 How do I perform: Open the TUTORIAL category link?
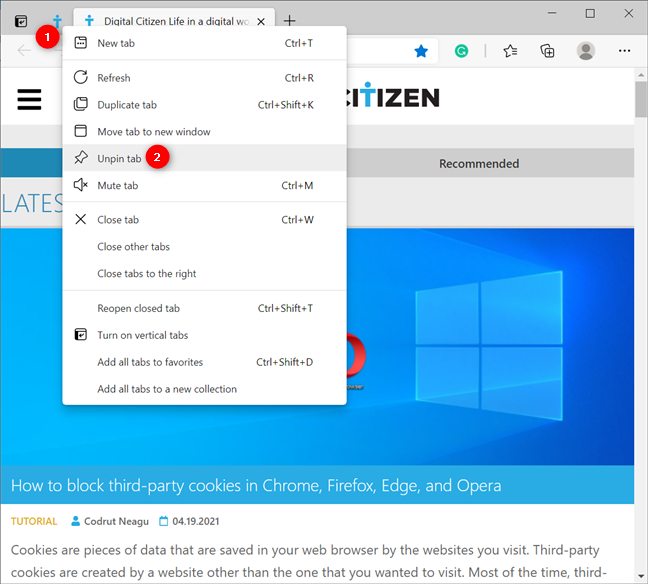[x=34, y=521]
